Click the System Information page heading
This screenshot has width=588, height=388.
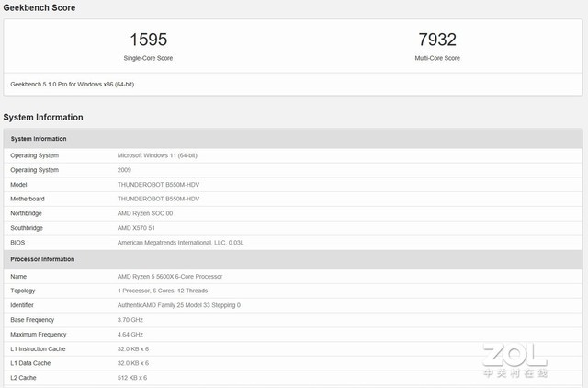pos(43,117)
